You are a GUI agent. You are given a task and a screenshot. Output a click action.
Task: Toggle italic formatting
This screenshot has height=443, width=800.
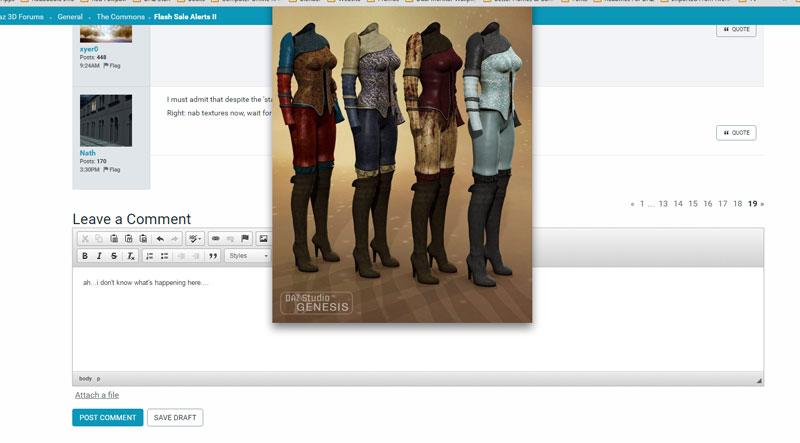99,256
